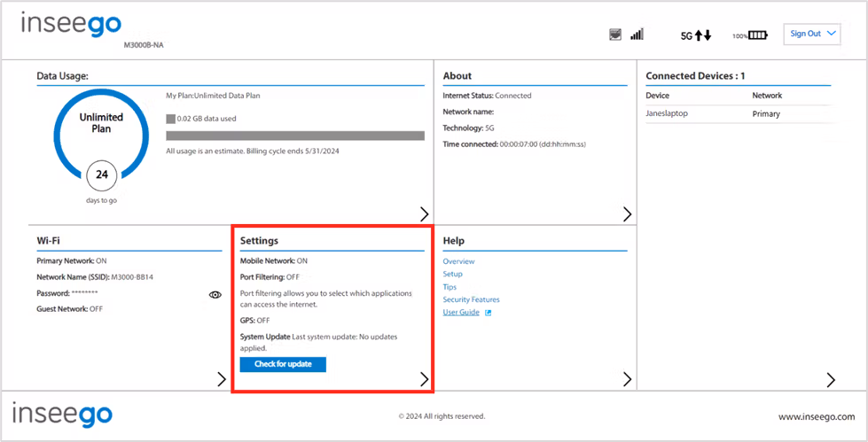Expand the Help panel arrow
868x442 pixels.
coord(627,379)
